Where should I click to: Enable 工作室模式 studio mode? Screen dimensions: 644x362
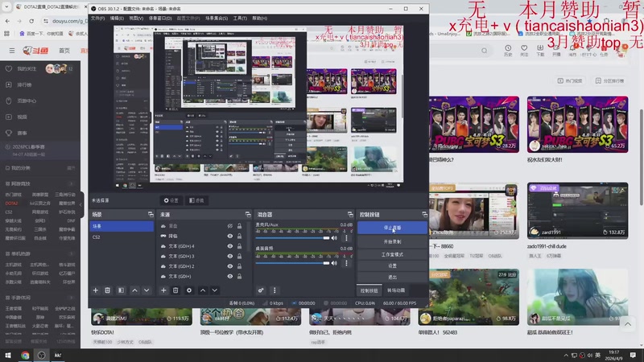[x=392, y=254]
